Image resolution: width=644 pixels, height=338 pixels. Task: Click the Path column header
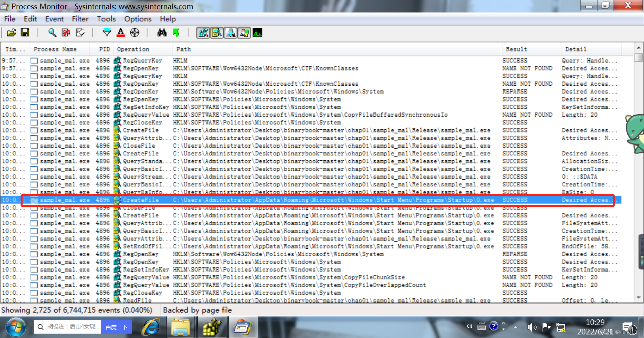(337, 49)
